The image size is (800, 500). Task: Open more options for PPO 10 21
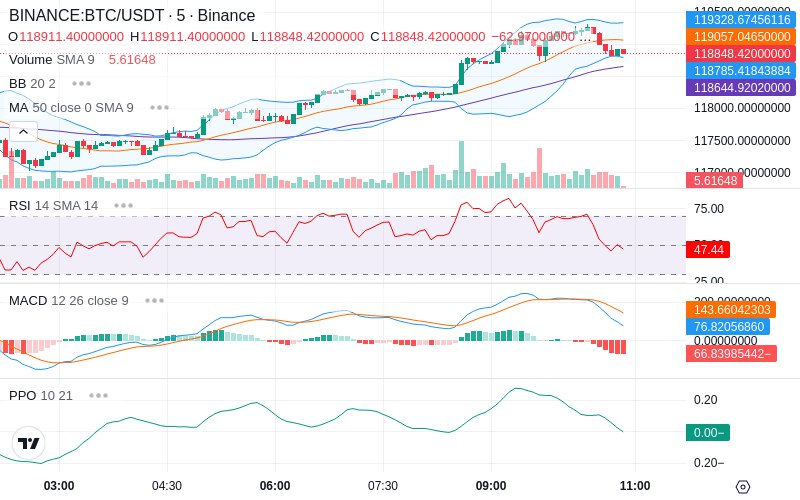pyautogui.click(x=98, y=395)
